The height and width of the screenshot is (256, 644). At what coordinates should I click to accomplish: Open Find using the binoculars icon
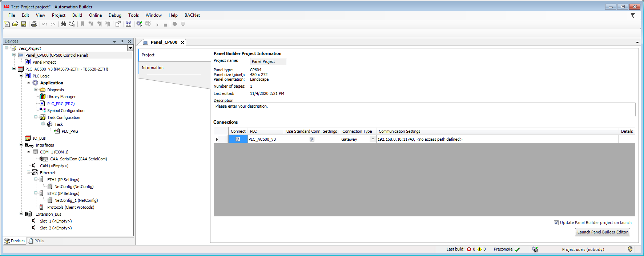point(63,24)
